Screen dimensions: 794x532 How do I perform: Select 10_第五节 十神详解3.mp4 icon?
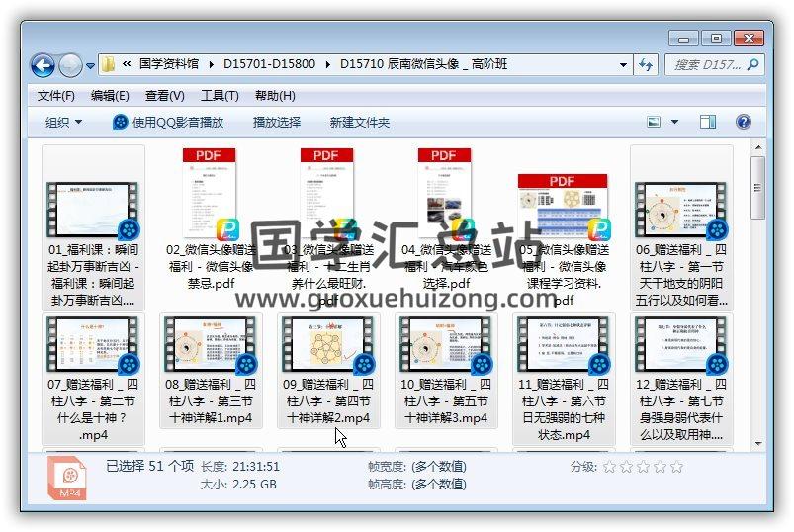point(446,345)
